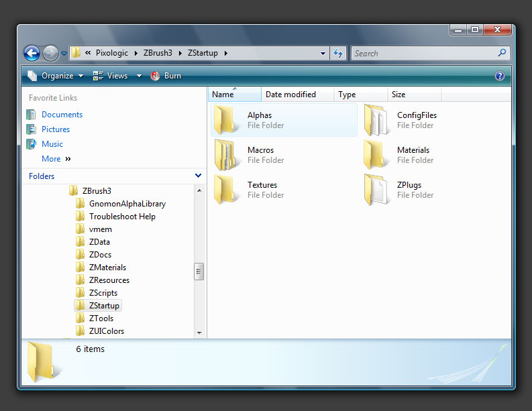
Task: Click the refresh button beside address bar
Action: click(x=339, y=54)
